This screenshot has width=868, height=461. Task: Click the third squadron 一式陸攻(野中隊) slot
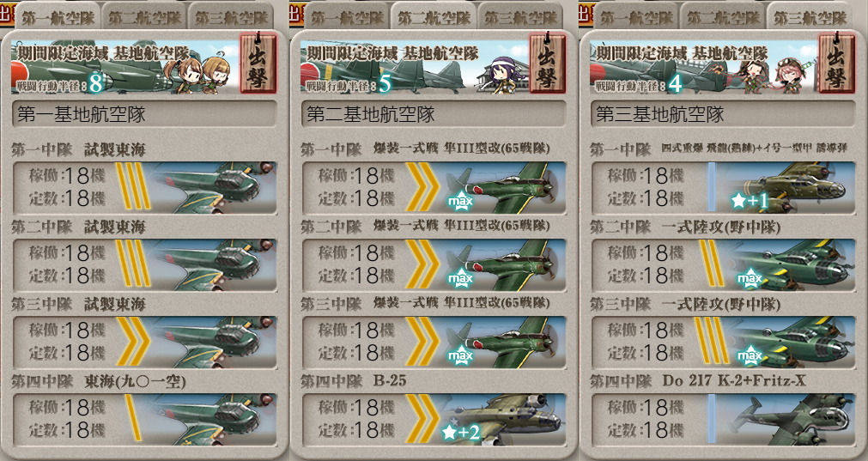[723, 343]
